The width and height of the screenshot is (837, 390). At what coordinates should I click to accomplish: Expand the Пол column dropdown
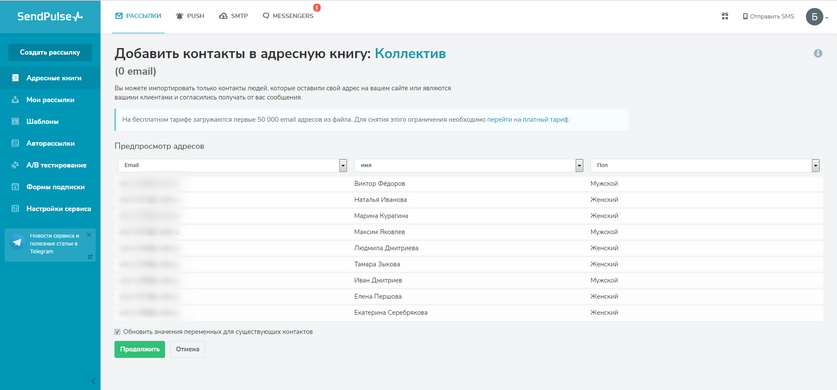pos(816,166)
